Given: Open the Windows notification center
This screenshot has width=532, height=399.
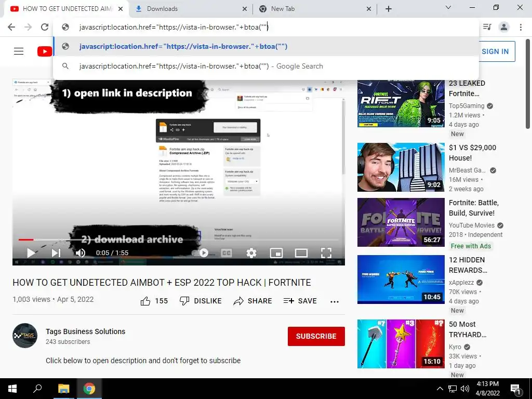Looking at the screenshot, I should coord(515,389).
